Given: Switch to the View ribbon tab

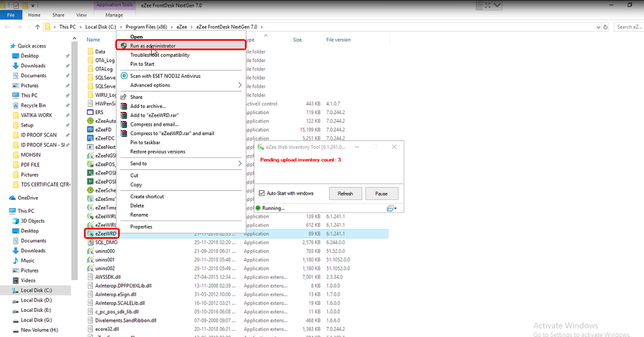Looking at the screenshot, I should pos(81,15).
